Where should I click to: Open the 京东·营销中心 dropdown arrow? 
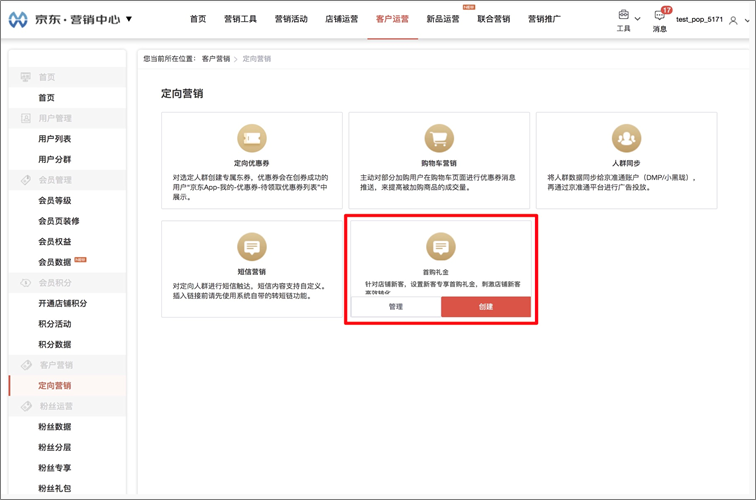tap(129, 19)
